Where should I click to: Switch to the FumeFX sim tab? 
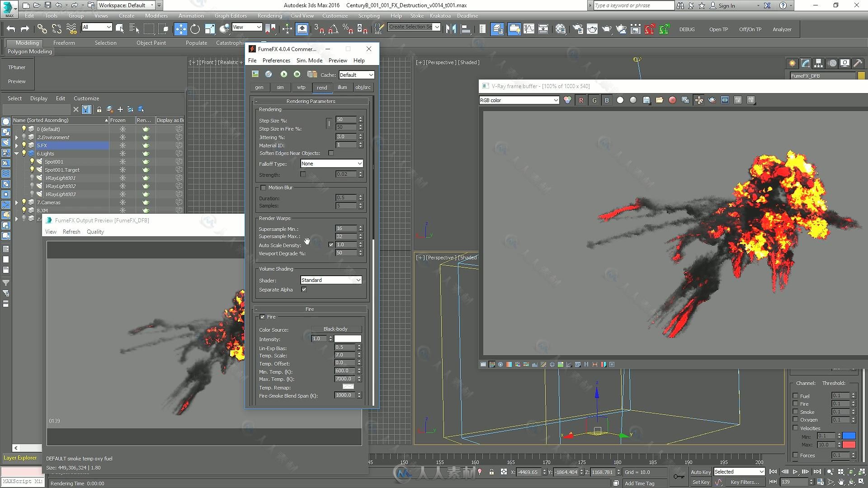point(280,87)
